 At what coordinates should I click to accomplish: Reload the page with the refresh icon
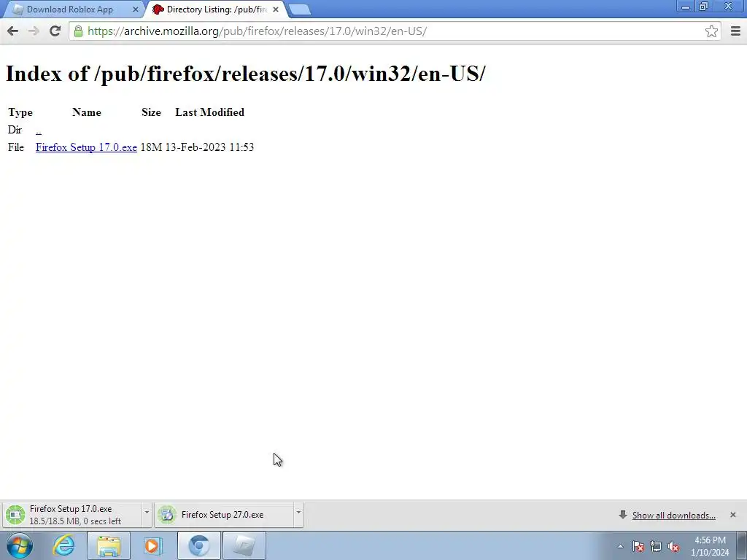[55, 31]
